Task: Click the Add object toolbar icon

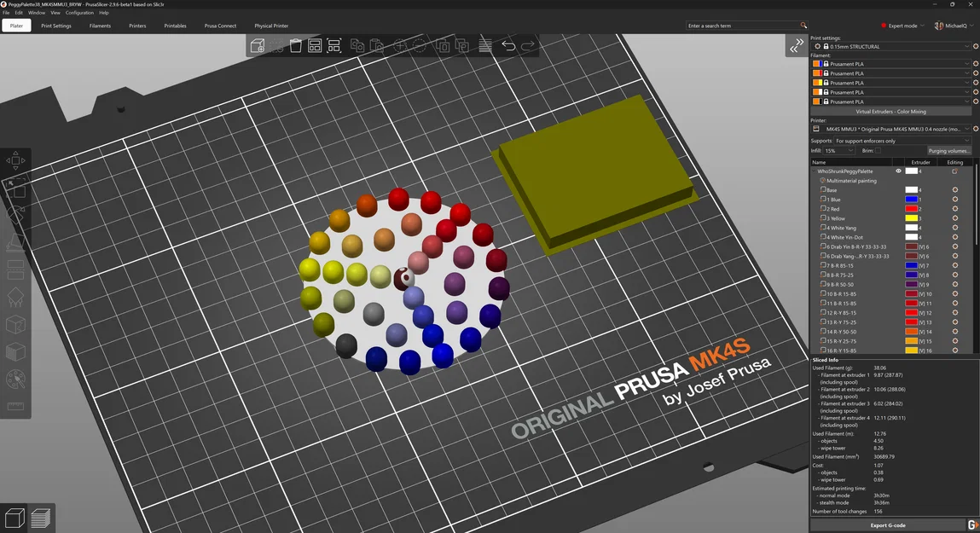Action: pyautogui.click(x=257, y=45)
